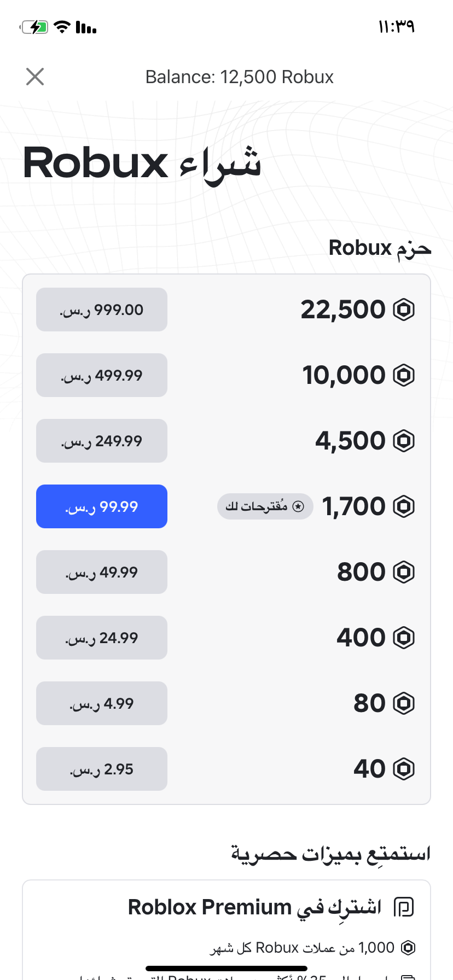Tap the Roblox Premium logo icon
Screen dimensions: 453x980
point(404,907)
